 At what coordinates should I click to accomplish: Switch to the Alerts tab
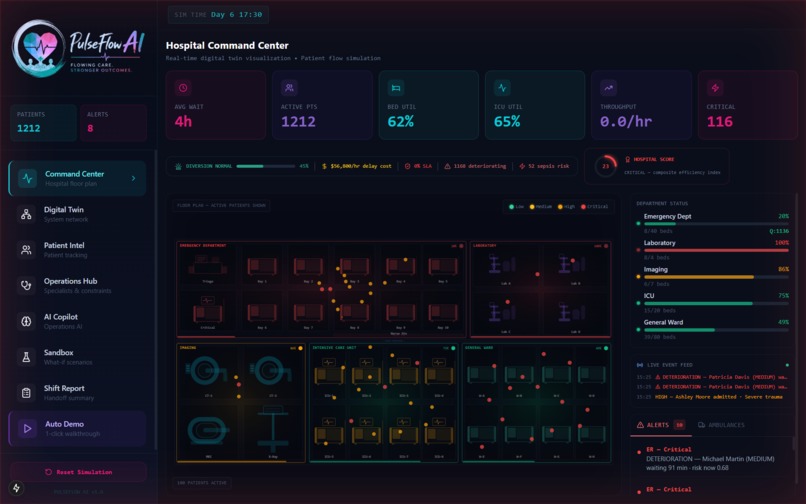pyautogui.click(x=661, y=425)
